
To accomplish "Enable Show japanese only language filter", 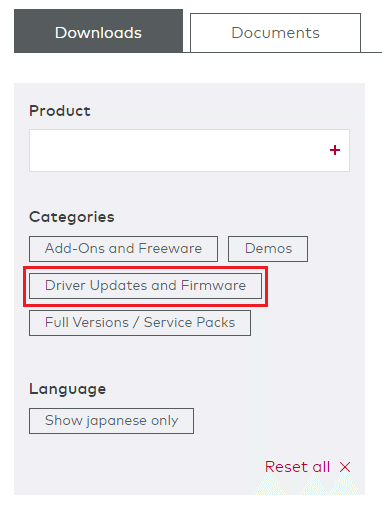I will pyautogui.click(x=111, y=421).
